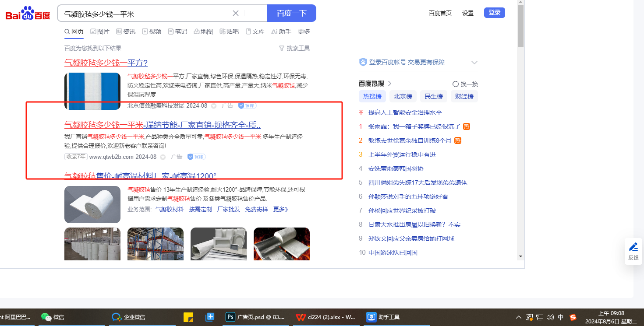
Task: Open the 更多 search categories menu
Action: click(x=304, y=32)
